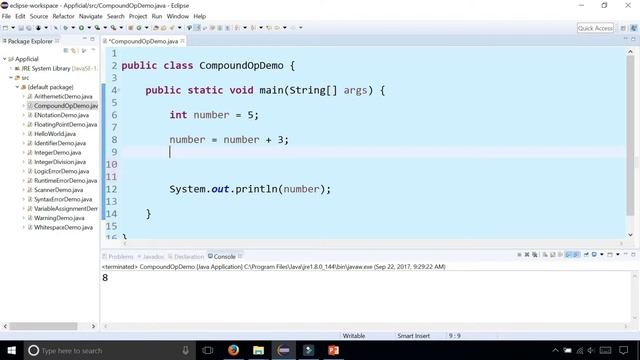This screenshot has width=640, height=360.
Task: Expand JRE System Library node
Action: (11, 68)
